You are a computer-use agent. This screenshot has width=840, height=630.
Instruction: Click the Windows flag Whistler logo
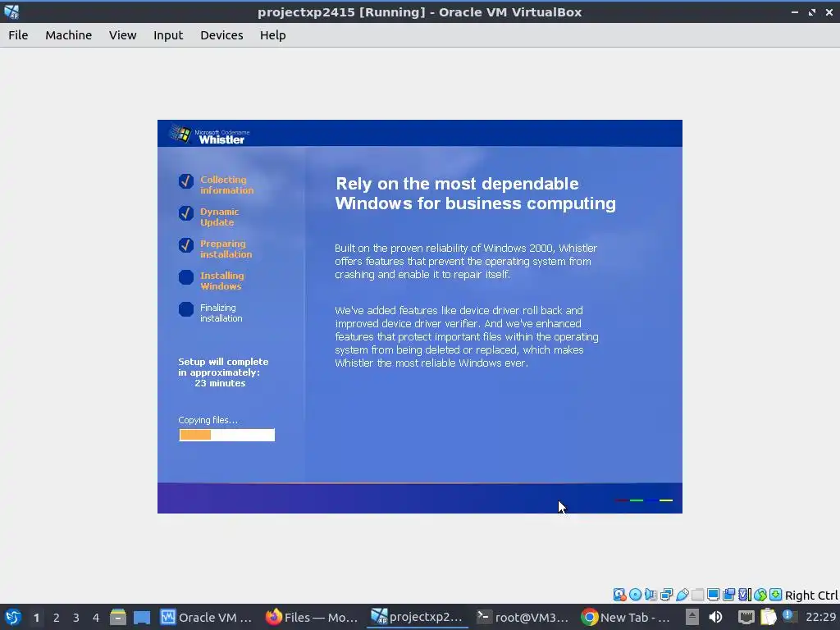[181, 134]
